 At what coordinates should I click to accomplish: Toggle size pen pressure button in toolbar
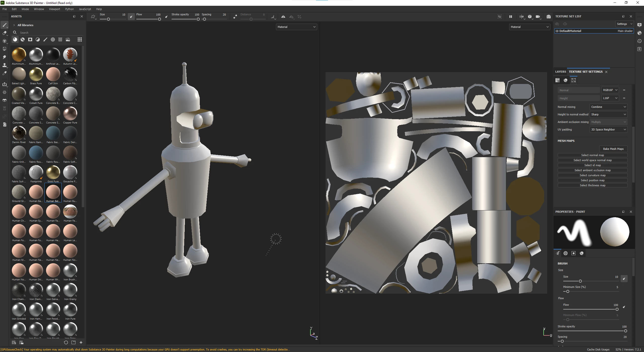click(131, 17)
